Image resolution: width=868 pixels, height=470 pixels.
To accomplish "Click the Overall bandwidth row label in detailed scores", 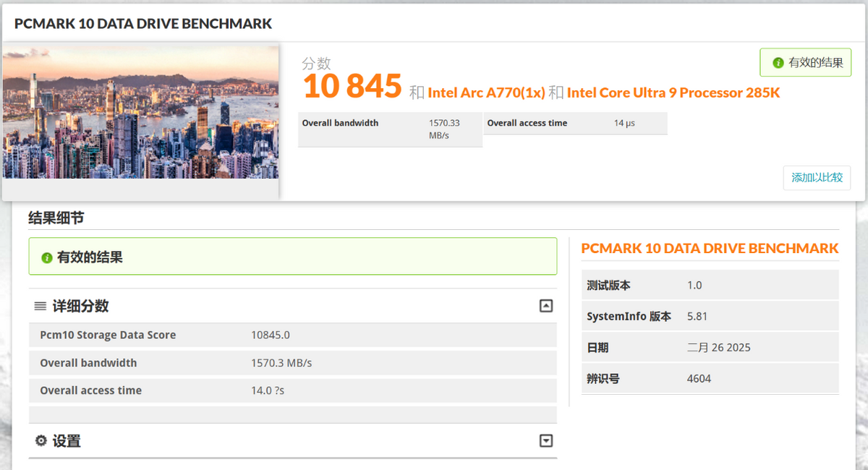I will 88,362.
